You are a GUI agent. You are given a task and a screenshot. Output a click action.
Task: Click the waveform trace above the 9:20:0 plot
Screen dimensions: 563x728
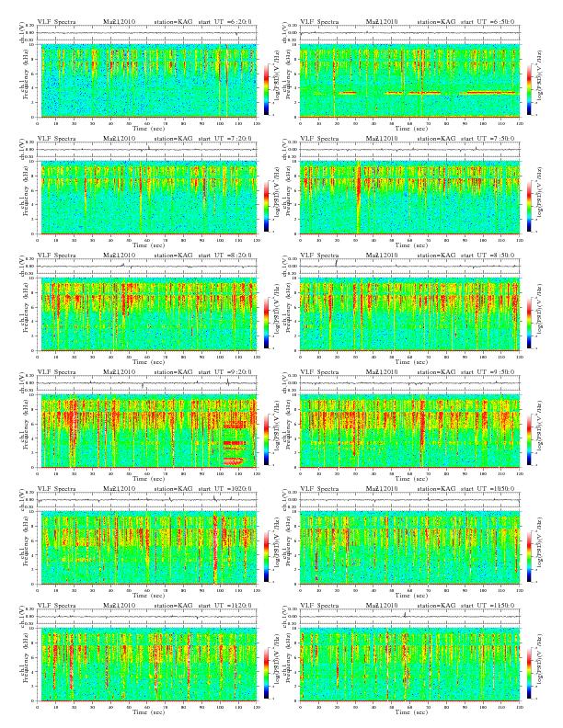(147, 383)
